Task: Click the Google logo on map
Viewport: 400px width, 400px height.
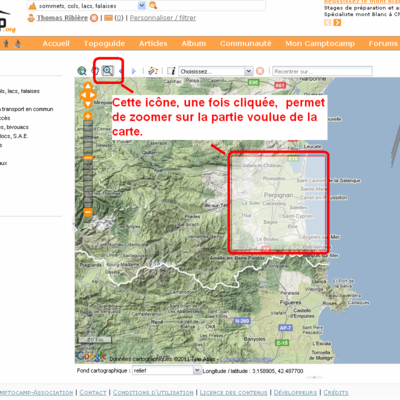Action: pos(91,356)
